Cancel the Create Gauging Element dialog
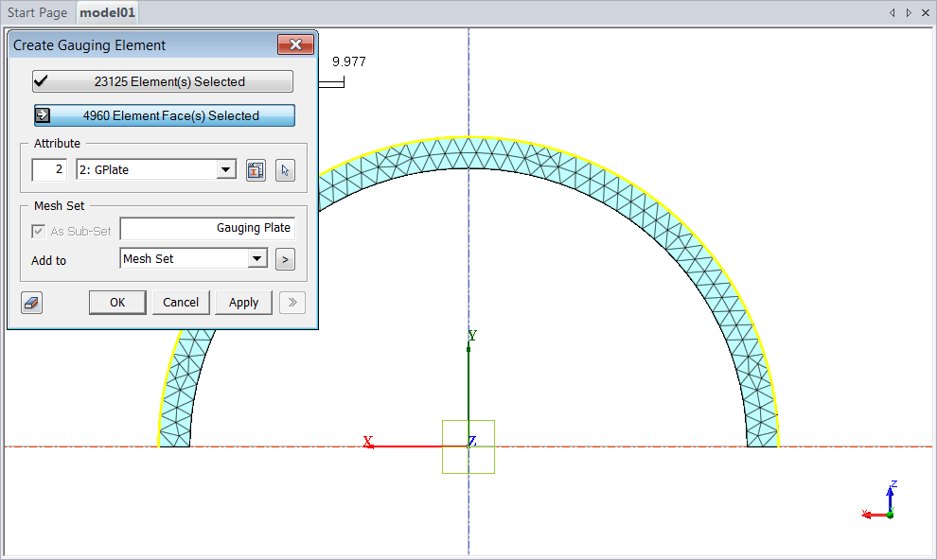 (181, 303)
